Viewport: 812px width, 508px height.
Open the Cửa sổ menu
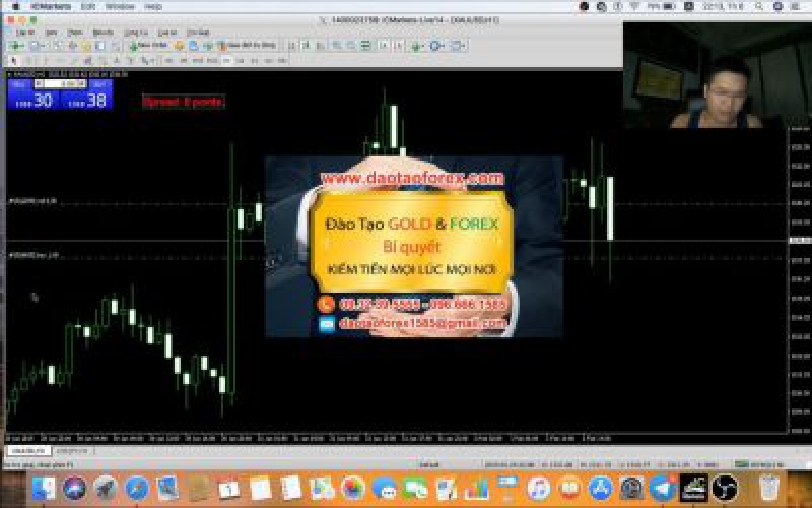point(166,33)
